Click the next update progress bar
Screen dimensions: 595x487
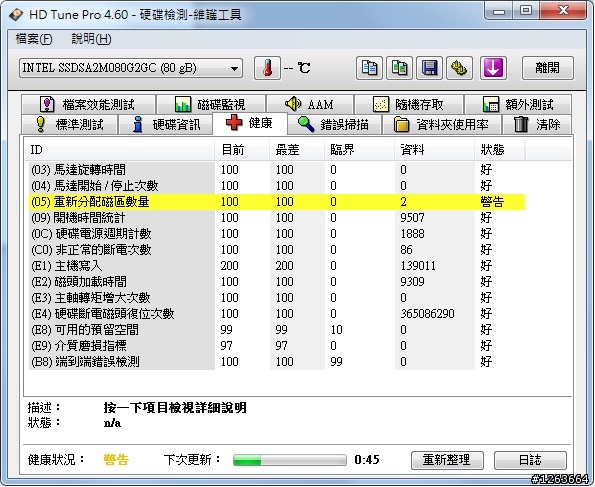(290, 460)
